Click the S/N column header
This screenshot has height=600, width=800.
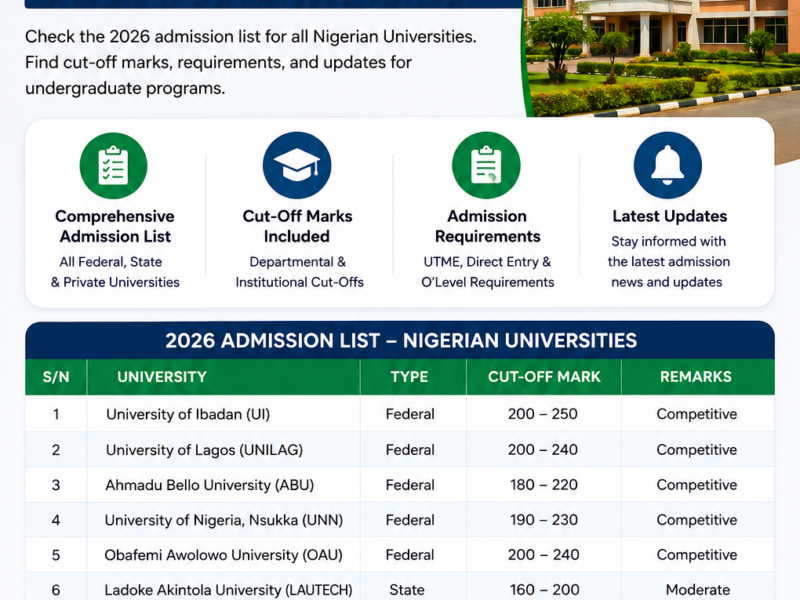point(56,377)
